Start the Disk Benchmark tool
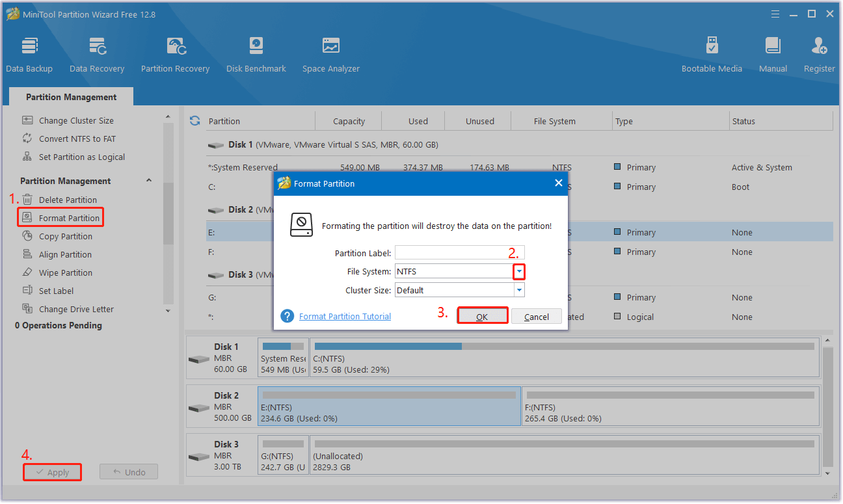Viewport: 843px width, 504px height. click(x=256, y=53)
